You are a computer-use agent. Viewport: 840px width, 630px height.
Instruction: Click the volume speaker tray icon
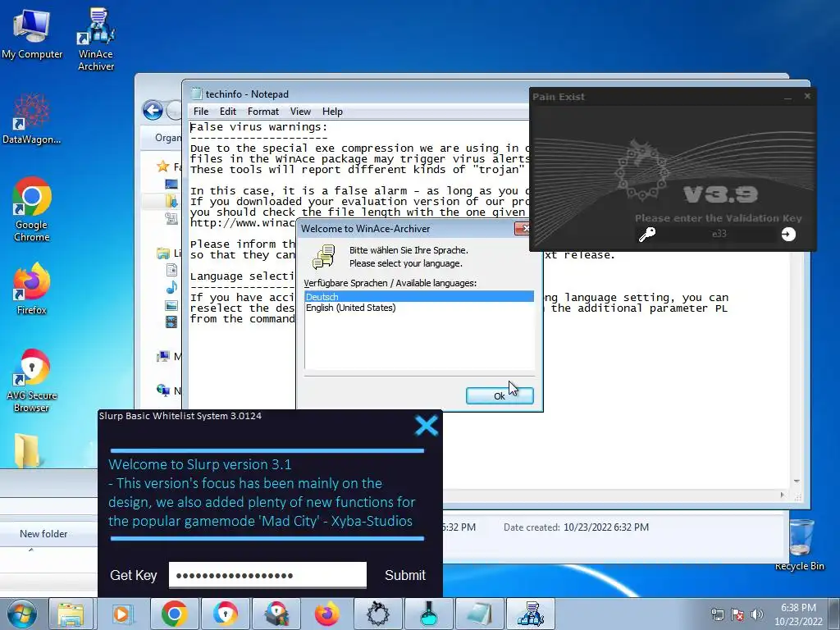click(756, 614)
